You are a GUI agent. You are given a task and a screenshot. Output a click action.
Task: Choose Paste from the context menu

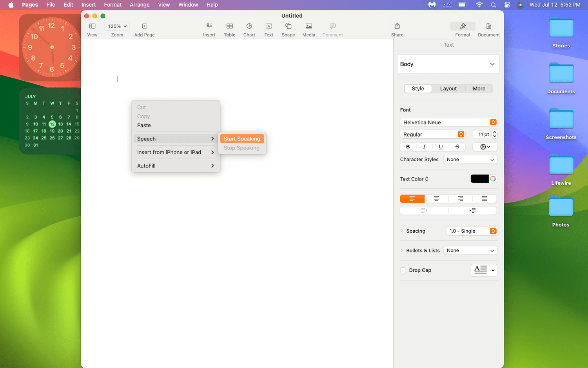[144, 125]
